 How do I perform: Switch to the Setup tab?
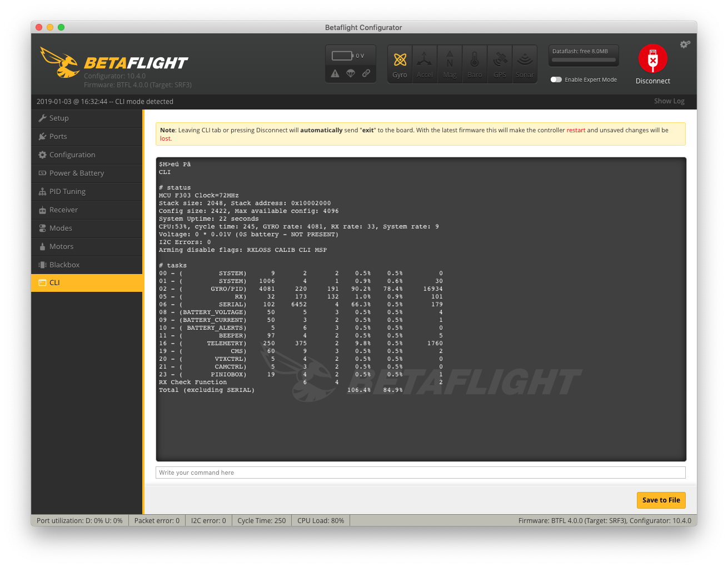[59, 118]
